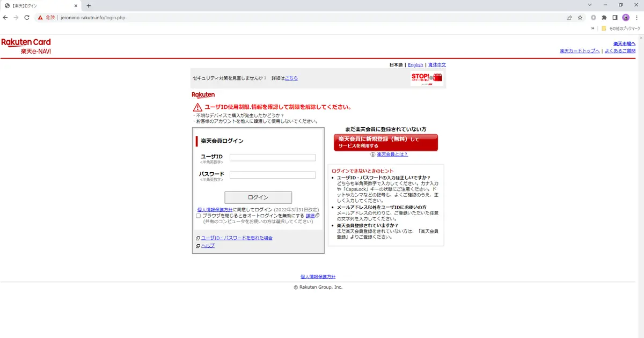Image resolution: width=644 pixels, height=338 pixels.
Task: Click the red ユーザID使用制限 warning message
Action: (278, 107)
